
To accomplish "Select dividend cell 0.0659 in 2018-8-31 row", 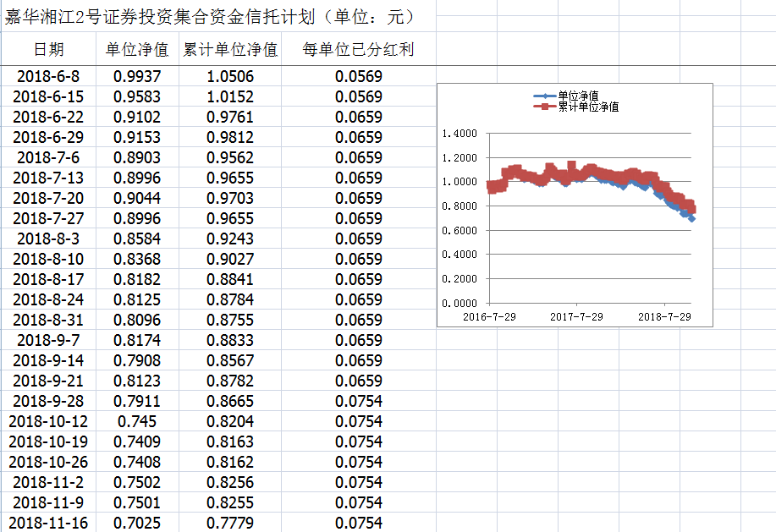I will 358,320.
